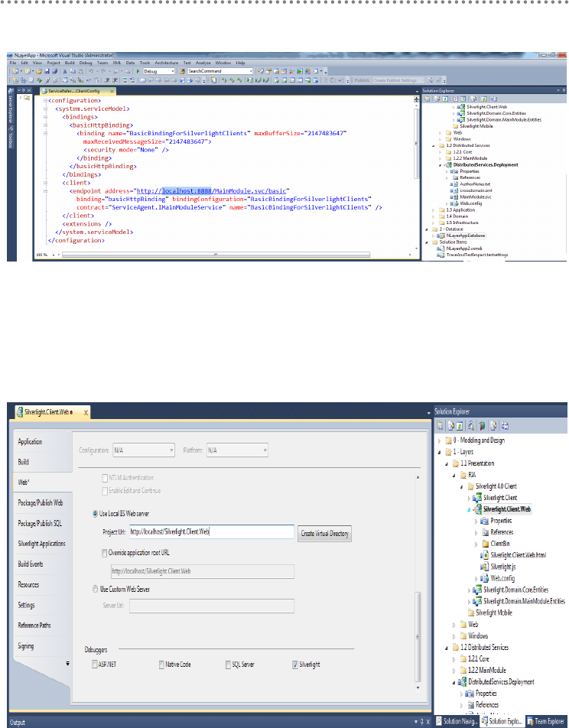The image size is (569, 728).
Task: Click XML editor horizontal scrollbar thumb
Action: [216, 255]
